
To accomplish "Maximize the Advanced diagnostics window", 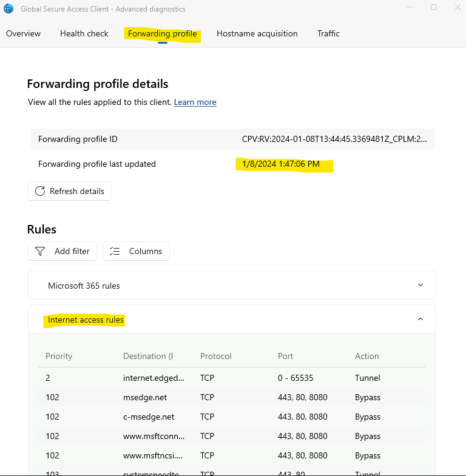I will click(x=433, y=7).
